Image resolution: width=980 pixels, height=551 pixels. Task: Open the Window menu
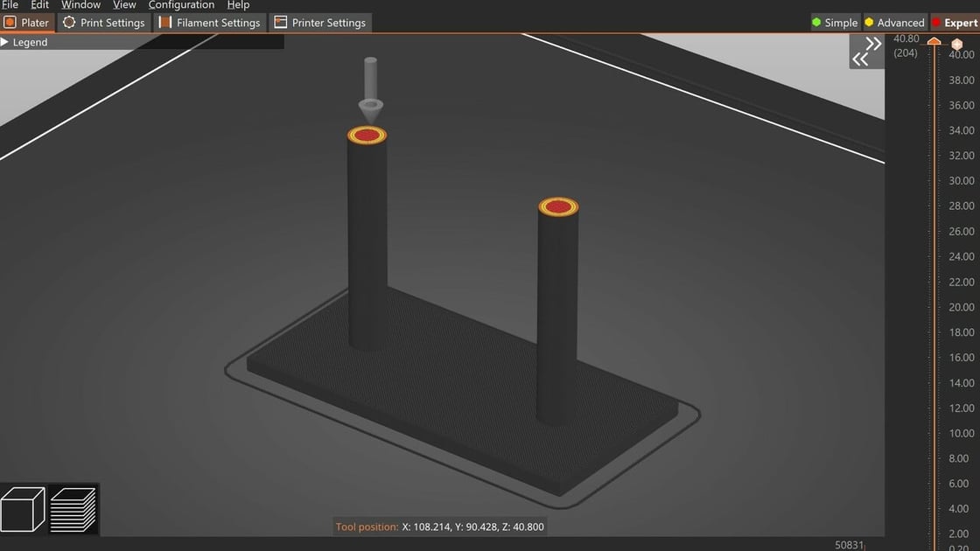[x=80, y=4]
